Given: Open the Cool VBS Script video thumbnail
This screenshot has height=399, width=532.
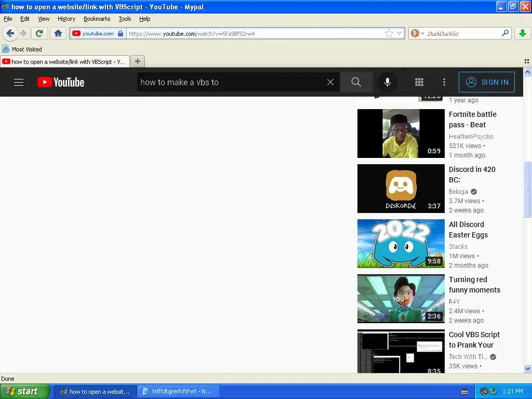Looking at the screenshot, I should click(x=401, y=352).
